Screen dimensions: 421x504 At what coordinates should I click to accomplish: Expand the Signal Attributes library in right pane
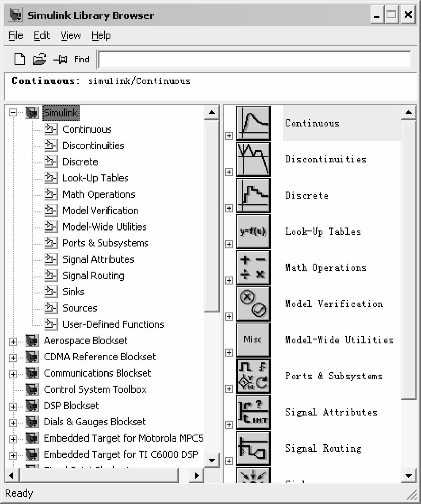[x=229, y=425]
